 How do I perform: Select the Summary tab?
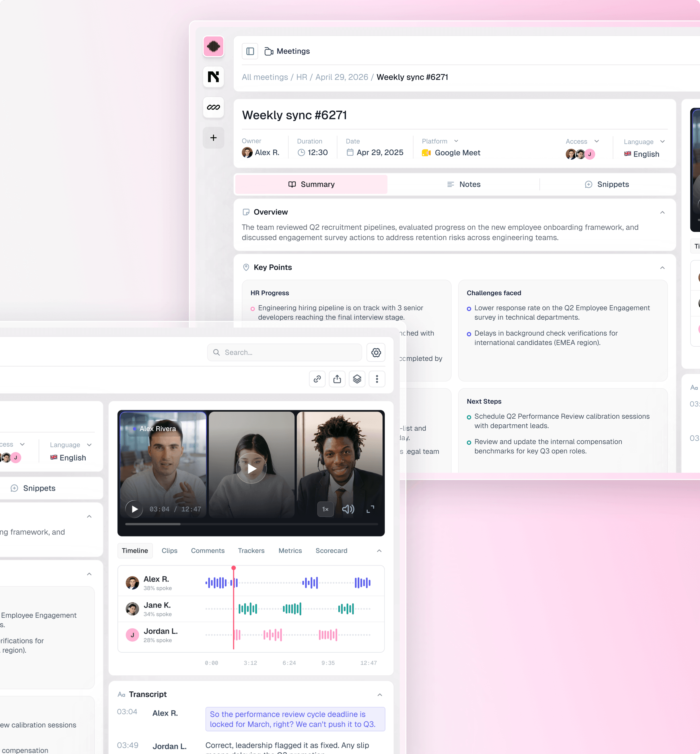click(x=311, y=184)
